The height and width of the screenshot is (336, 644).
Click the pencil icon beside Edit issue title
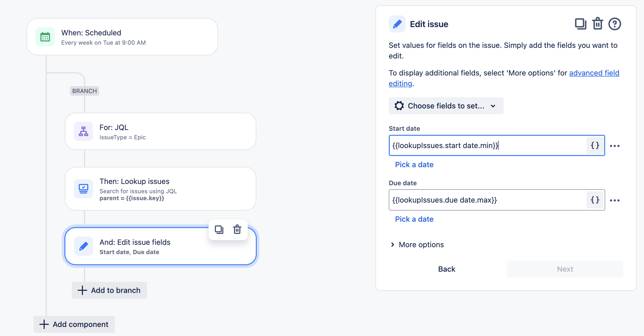(x=397, y=24)
